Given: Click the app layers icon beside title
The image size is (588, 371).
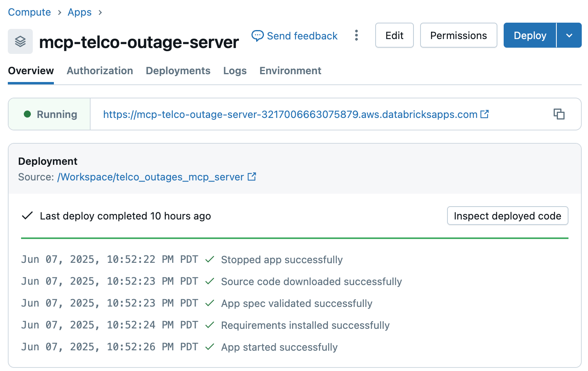Looking at the screenshot, I should tap(20, 41).
